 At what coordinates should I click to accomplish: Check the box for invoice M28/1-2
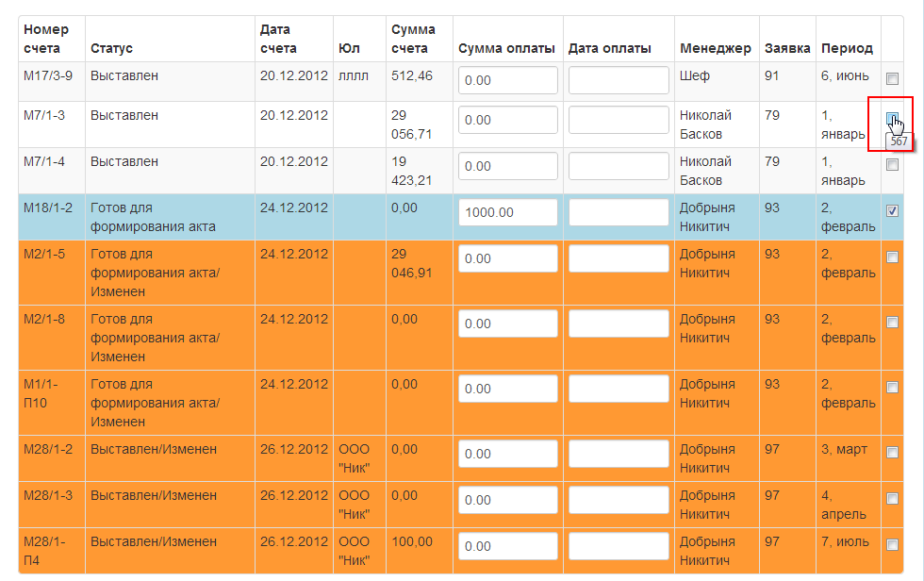(892, 452)
